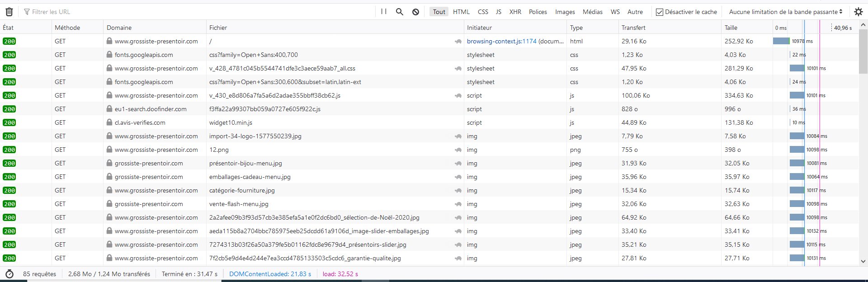Select the css?family=Open+Sans:300,600&subset=latin,latin-ext file
This screenshot has width=868, height=282.
pyautogui.click(x=285, y=82)
